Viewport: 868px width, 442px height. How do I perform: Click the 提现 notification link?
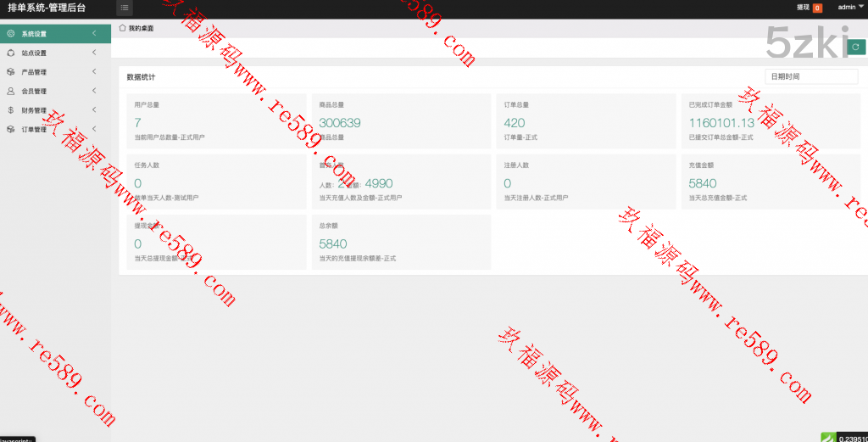coord(803,8)
